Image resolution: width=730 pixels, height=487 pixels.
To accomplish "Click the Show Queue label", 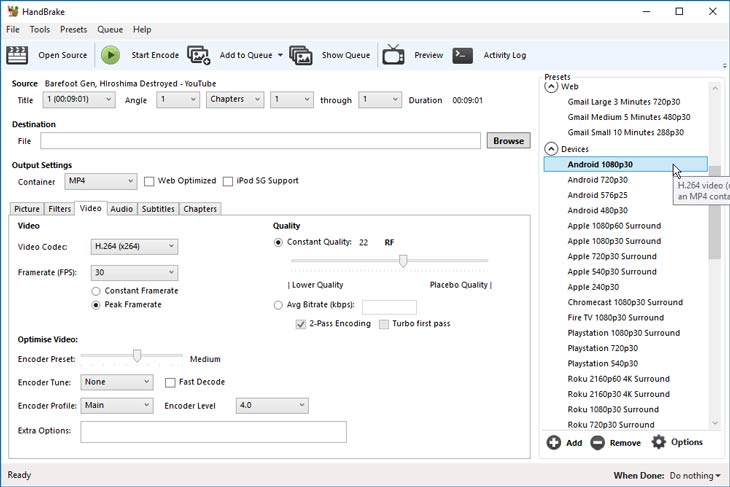I will tap(346, 55).
